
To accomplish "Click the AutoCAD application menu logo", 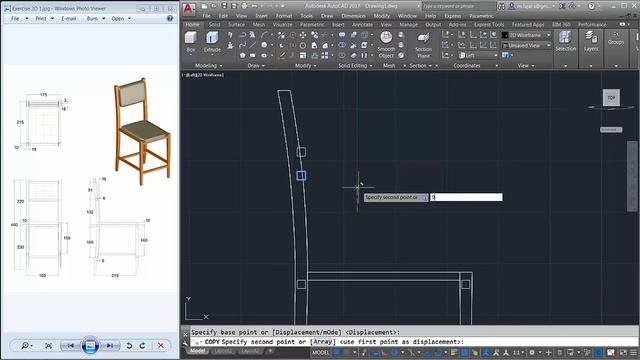I will [x=188, y=9].
